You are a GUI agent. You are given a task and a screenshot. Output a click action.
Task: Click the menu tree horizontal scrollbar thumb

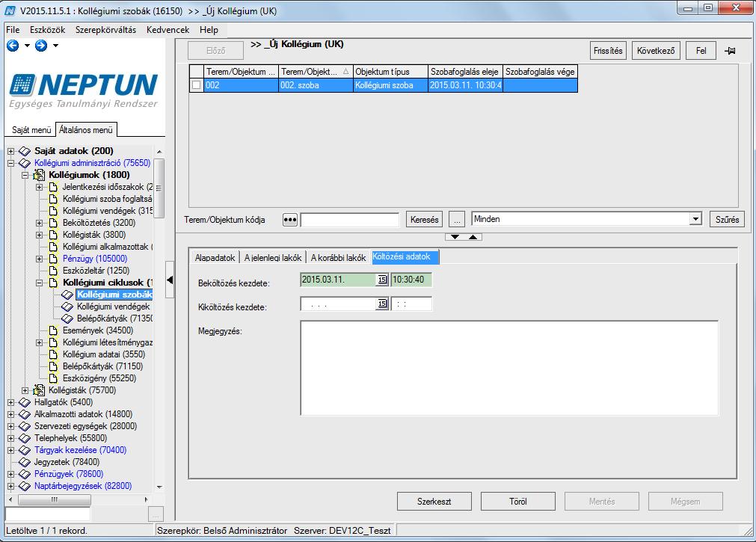54,499
